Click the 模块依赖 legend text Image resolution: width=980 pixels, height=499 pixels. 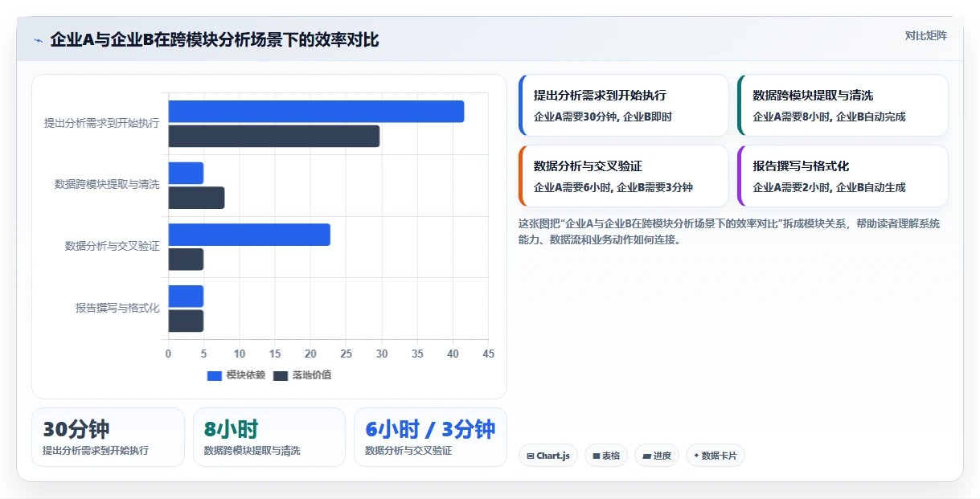tap(245, 375)
